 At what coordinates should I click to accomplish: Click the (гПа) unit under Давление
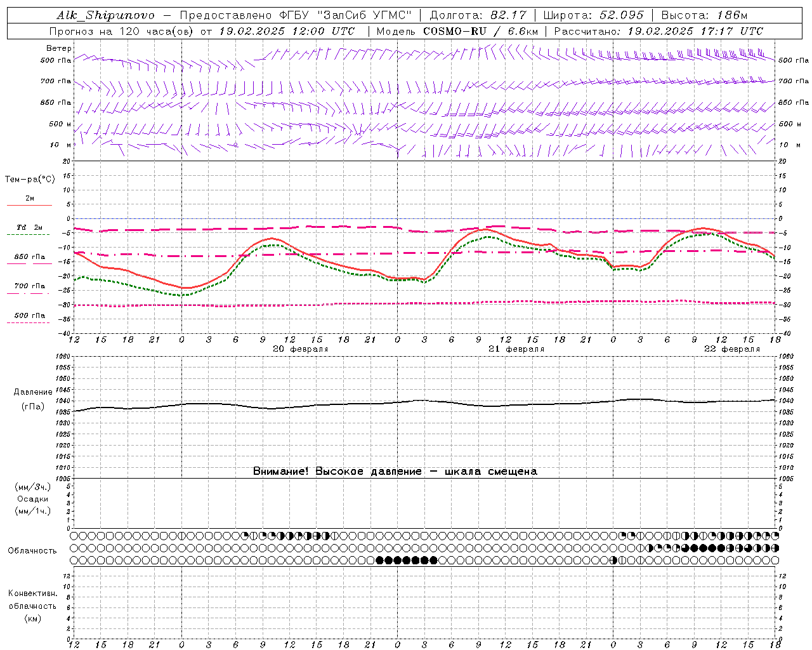(33, 407)
